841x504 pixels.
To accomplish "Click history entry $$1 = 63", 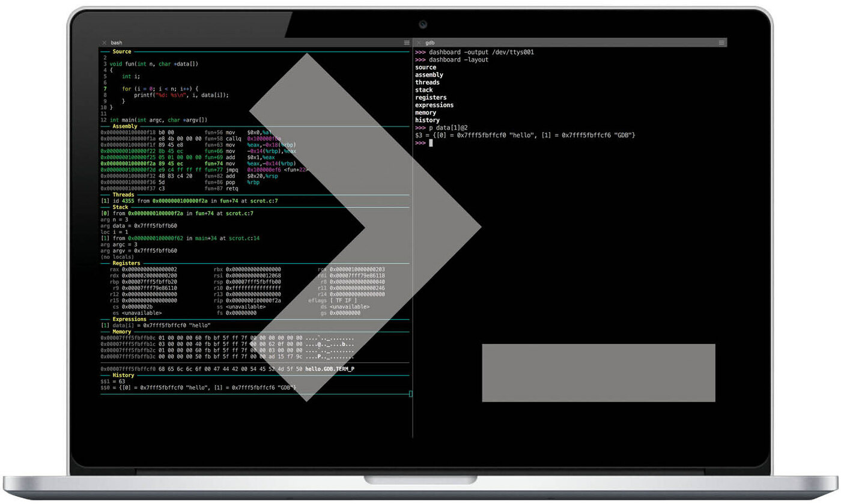I will (114, 381).
